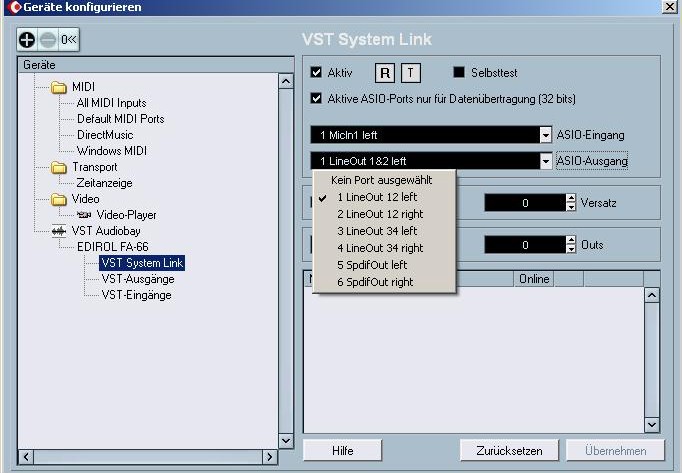The height and width of the screenshot is (473, 682).
Task: Click device tree scroll up arrow
Action: [x=286, y=81]
